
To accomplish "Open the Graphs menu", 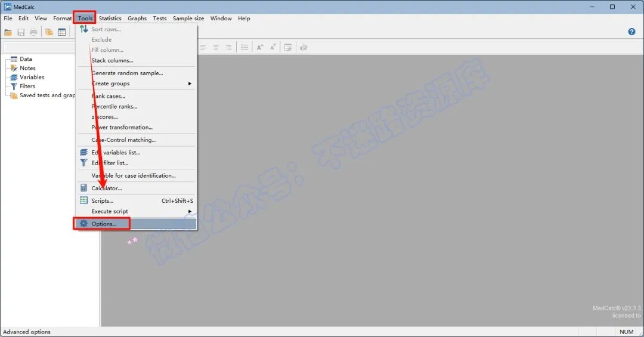I will tap(137, 18).
